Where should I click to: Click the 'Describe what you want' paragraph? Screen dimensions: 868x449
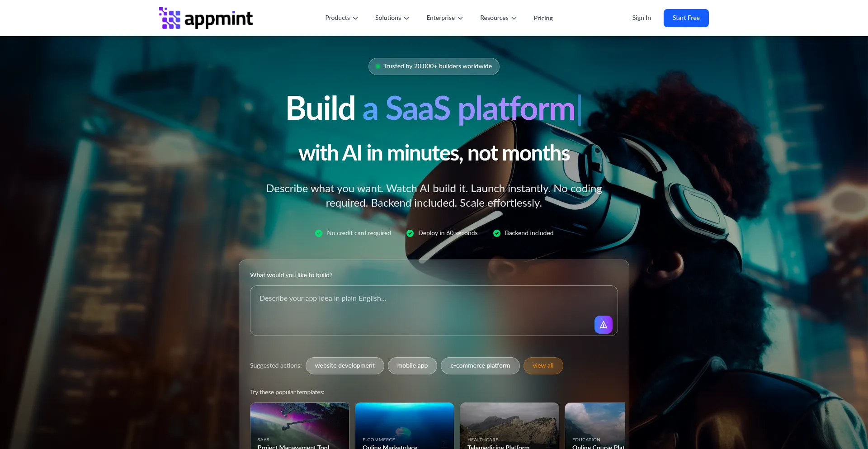[x=434, y=196]
